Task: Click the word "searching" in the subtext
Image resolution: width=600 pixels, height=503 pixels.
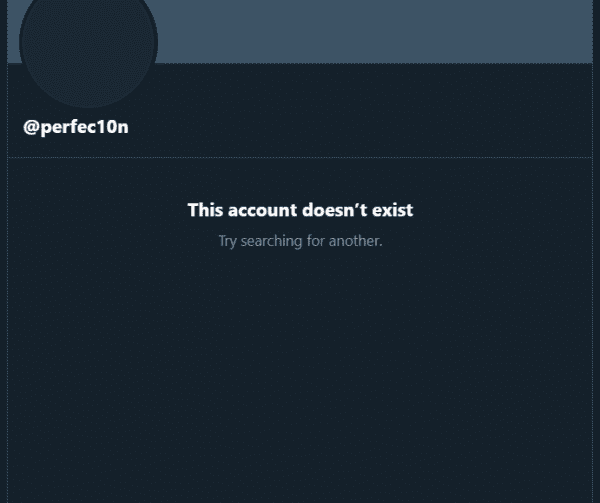Action: coord(270,241)
